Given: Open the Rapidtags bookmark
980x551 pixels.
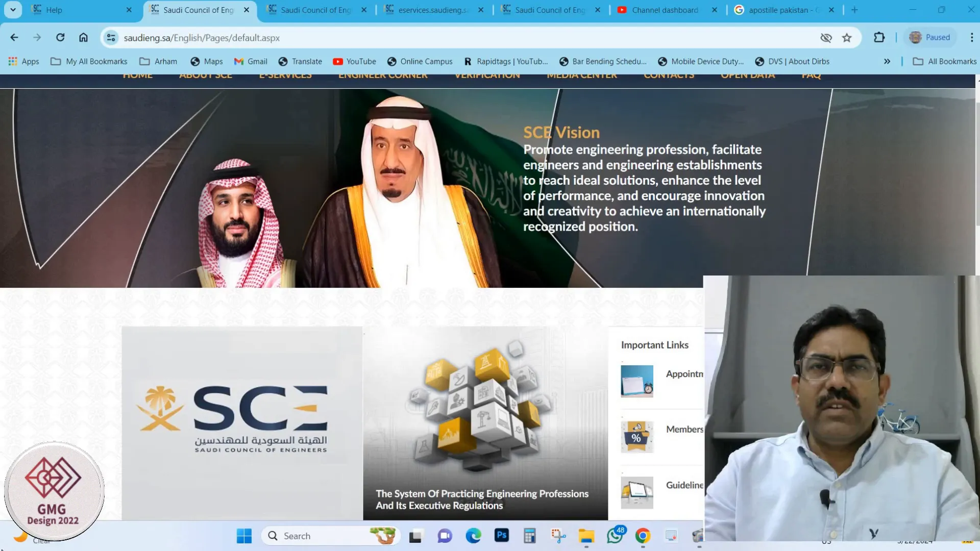Looking at the screenshot, I should [505, 61].
